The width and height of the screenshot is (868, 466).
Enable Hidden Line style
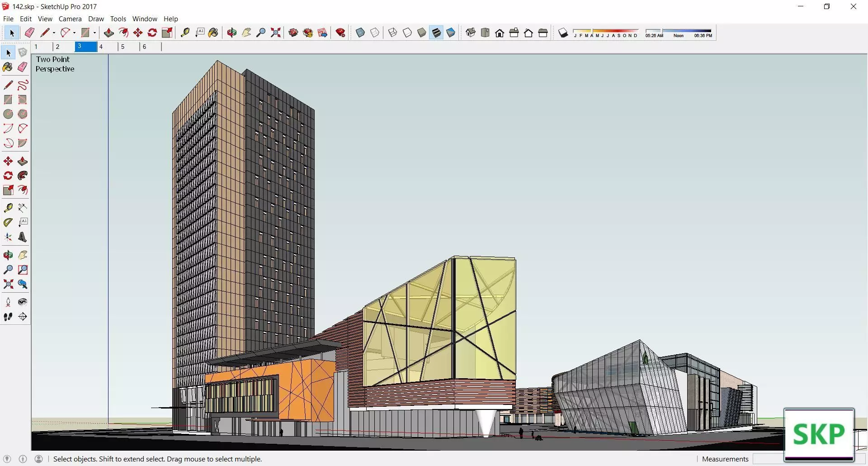coord(407,33)
